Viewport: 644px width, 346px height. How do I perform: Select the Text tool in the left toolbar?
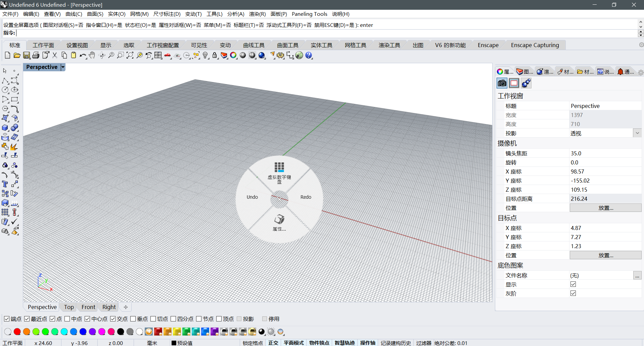coord(5,184)
